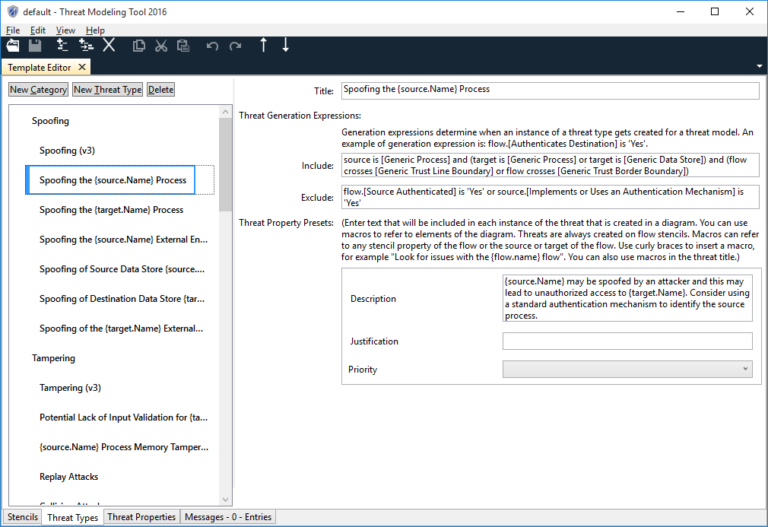Select the Spoofing category
The width and height of the screenshot is (768, 527).
(50, 120)
